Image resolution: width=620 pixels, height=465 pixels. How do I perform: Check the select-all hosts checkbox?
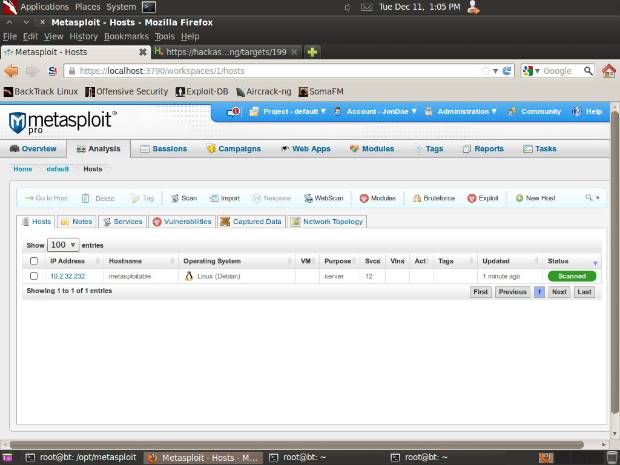[34, 261]
